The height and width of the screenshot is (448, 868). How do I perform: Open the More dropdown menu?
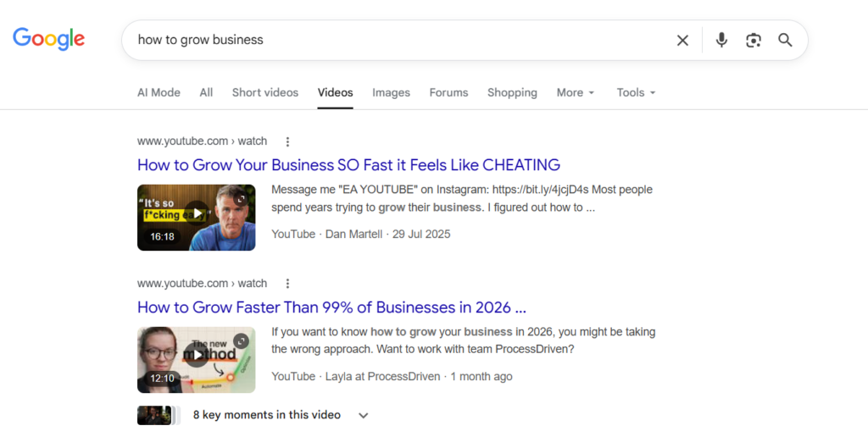[x=576, y=92]
